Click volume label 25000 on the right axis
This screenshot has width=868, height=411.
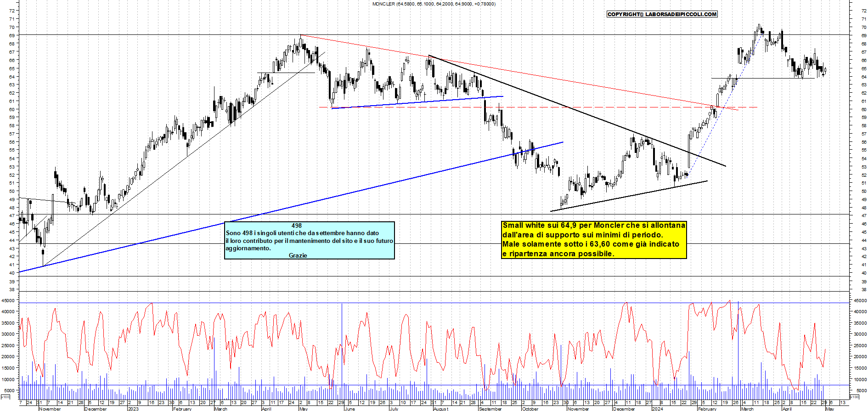point(860,345)
